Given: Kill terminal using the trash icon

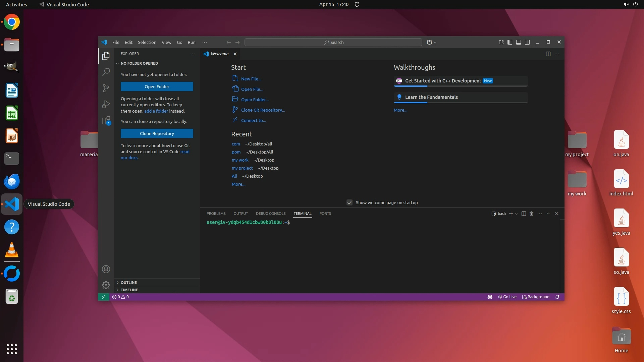Looking at the screenshot, I should (531, 214).
